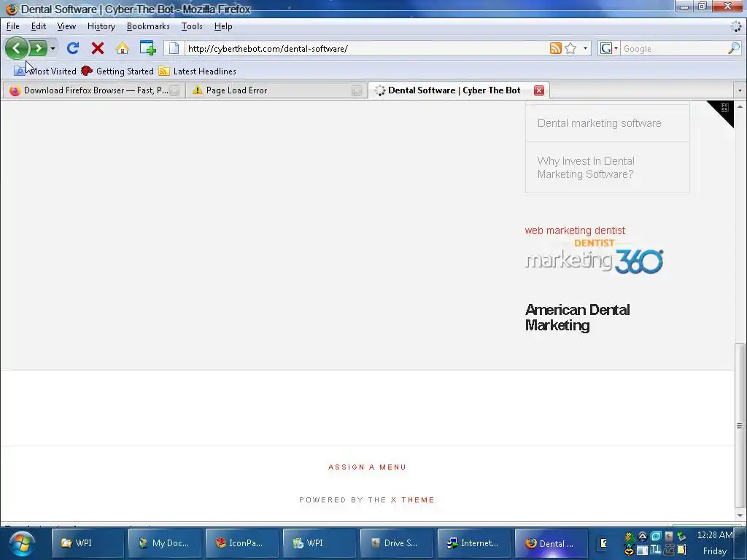This screenshot has height=560, width=747.
Task: Open the Bookmarks menu
Action: click(x=148, y=26)
